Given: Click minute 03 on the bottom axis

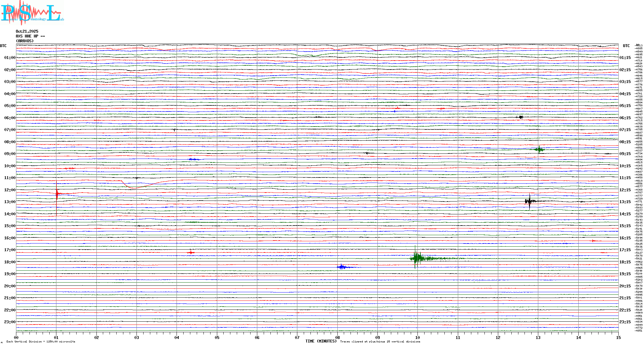Looking at the screenshot, I should (136, 337).
